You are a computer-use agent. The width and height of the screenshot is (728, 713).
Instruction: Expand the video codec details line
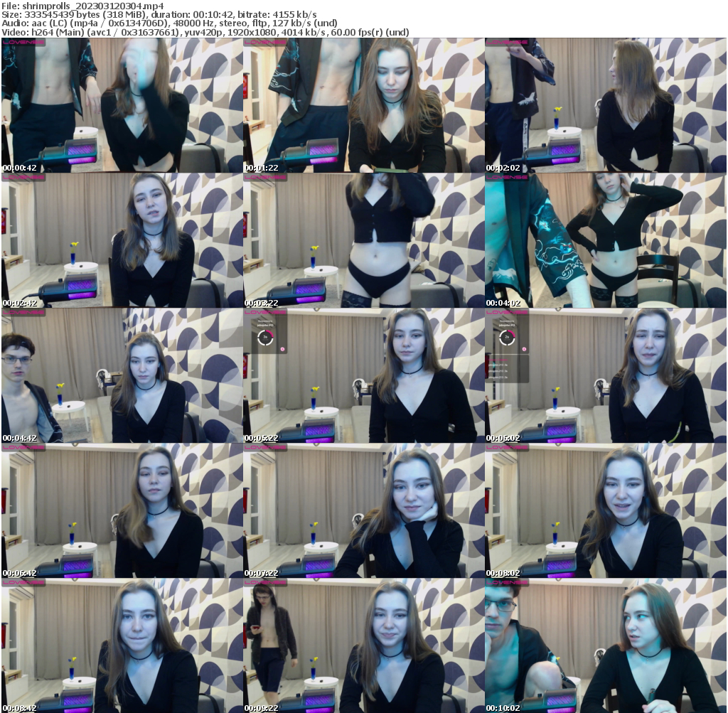click(206, 31)
